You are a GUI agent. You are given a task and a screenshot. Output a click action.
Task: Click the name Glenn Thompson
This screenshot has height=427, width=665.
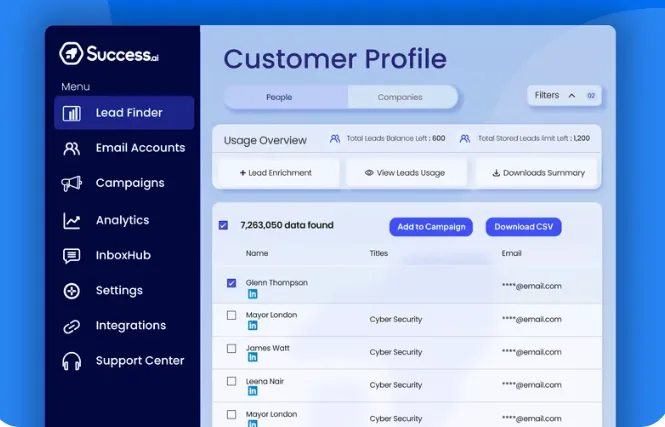pyautogui.click(x=277, y=283)
